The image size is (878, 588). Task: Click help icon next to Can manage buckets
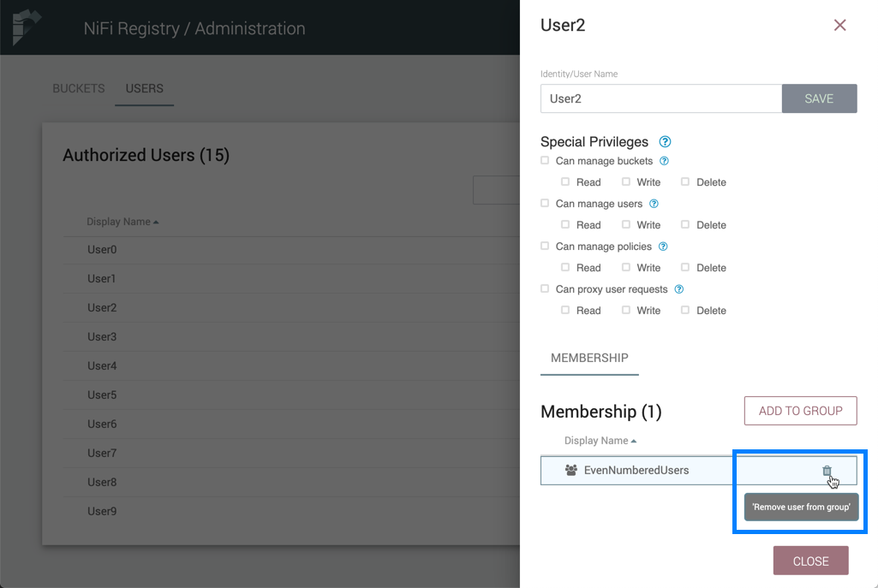(664, 161)
